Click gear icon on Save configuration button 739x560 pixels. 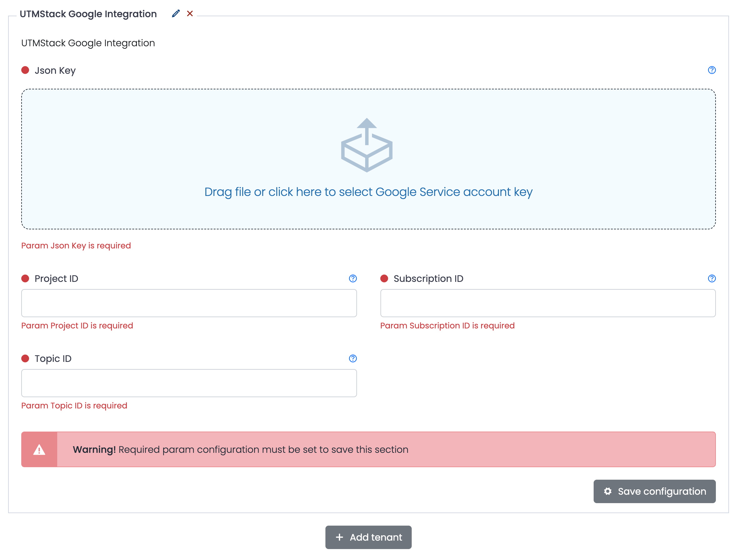[x=608, y=492]
